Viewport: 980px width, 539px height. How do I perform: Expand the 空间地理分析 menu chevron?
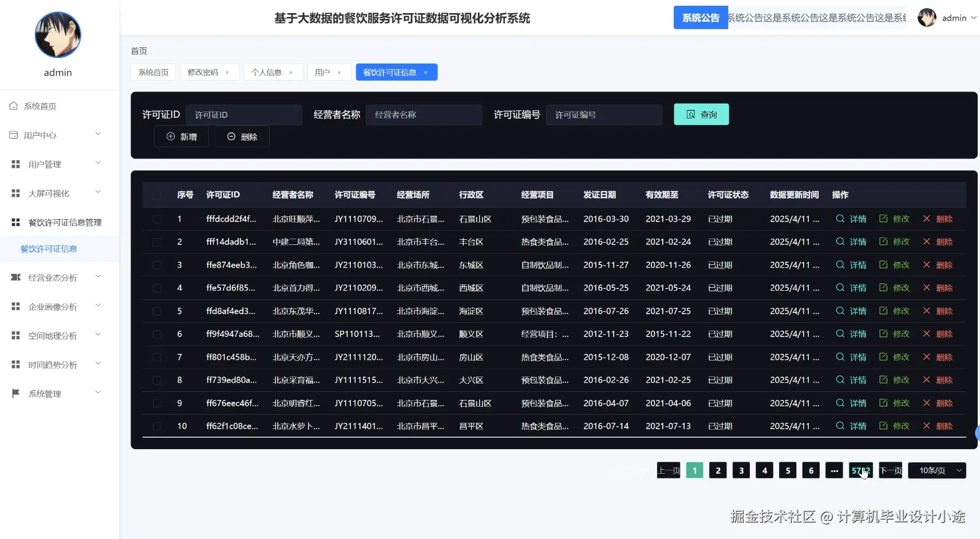pos(98,335)
